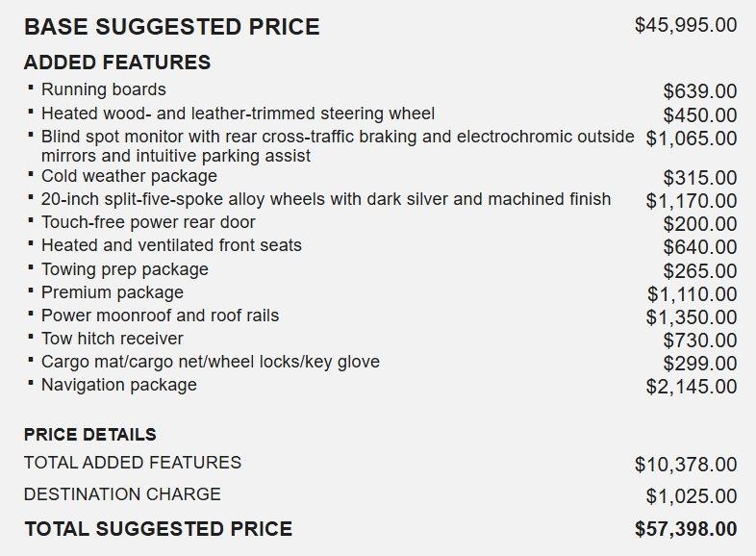
Task: Click the $639.00 running boards price
Action: [700, 91]
